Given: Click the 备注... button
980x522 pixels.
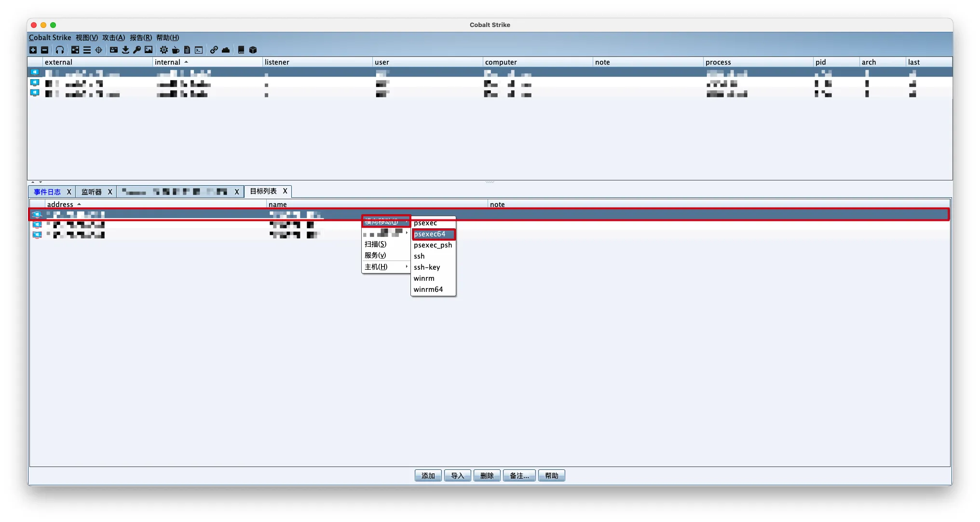Looking at the screenshot, I should pyautogui.click(x=519, y=476).
